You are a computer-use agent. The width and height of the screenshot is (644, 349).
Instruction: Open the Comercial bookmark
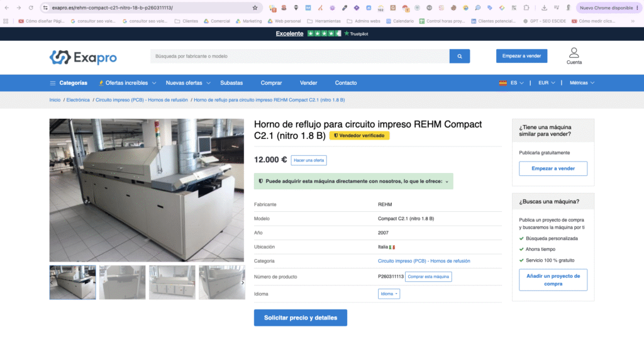[217, 21]
